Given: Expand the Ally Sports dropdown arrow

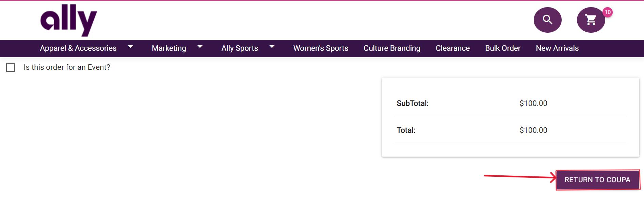Looking at the screenshot, I should [272, 47].
